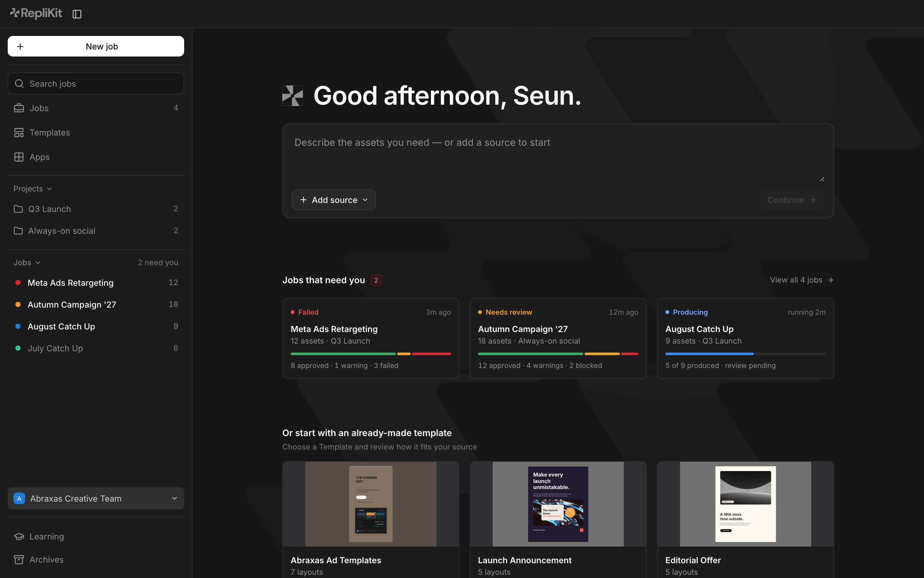Click the 'Editorial Offer' template name
The height and width of the screenshot is (578, 924).
pyautogui.click(x=693, y=560)
